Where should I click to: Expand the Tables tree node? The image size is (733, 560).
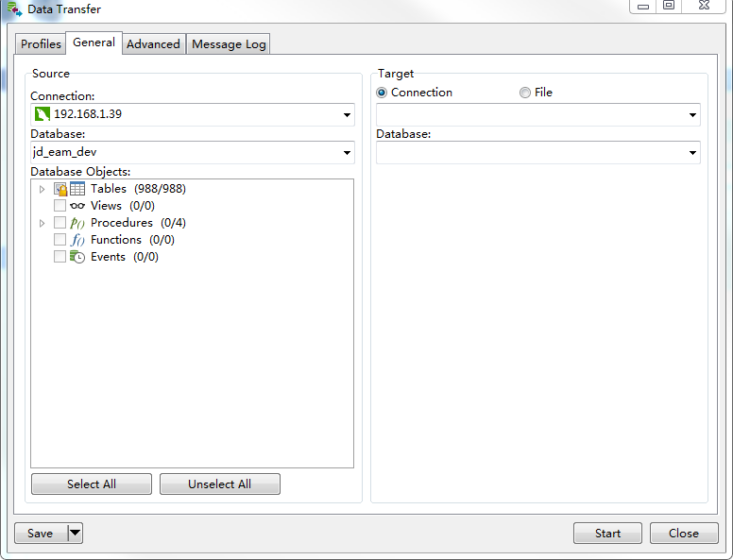point(43,189)
